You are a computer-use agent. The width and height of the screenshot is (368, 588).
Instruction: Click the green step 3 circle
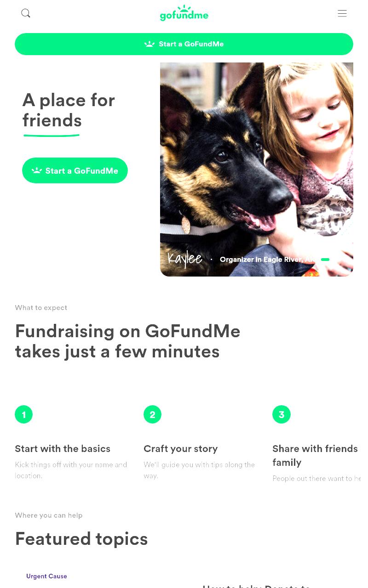[282, 414]
